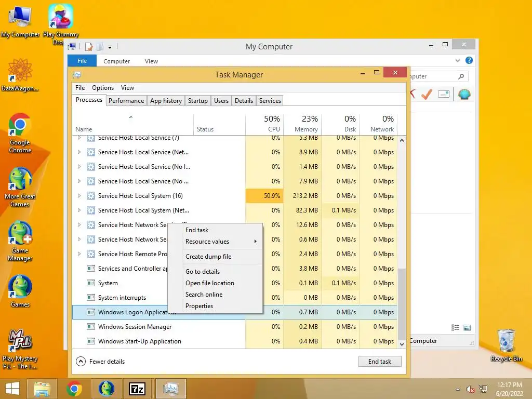
Task: Click the processes list scrollbar thumb
Action: pyautogui.click(x=402, y=303)
